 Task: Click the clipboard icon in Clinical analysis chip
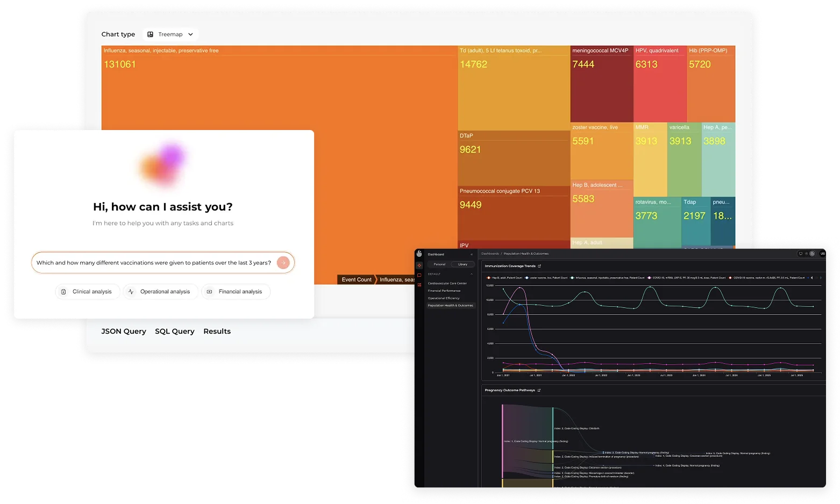pyautogui.click(x=63, y=292)
